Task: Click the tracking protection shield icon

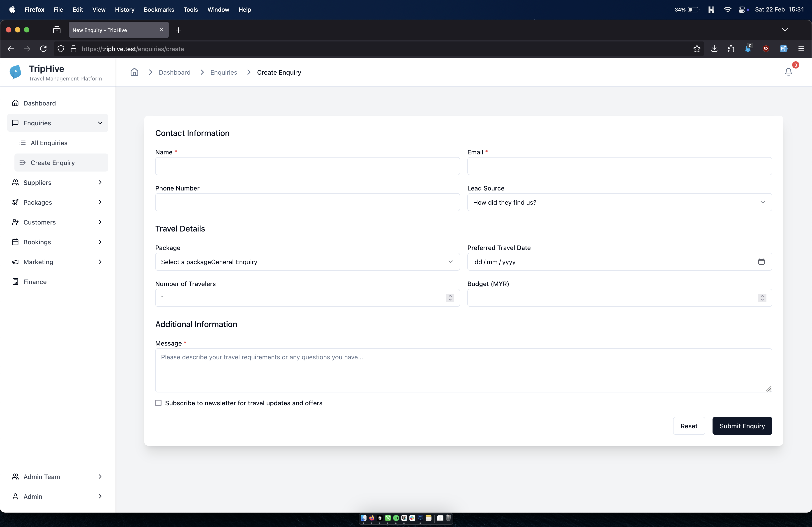Action: pyautogui.click(x=61, y=49)
